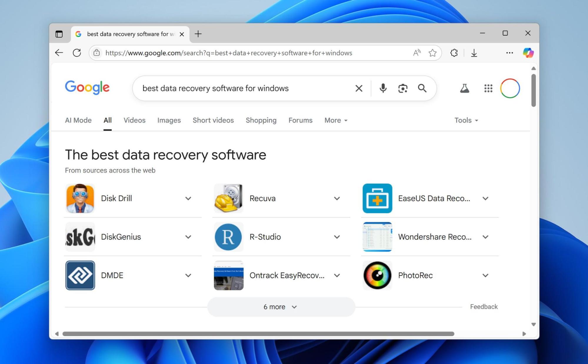Expand details for Recuva
588x364 pixels.
tap(337, 198)
